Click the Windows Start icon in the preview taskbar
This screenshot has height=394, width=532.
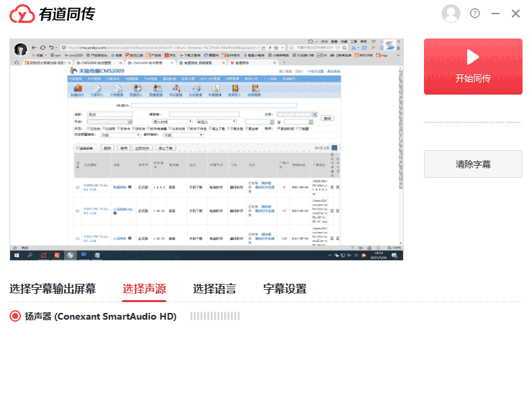click(x=17, y=256)
